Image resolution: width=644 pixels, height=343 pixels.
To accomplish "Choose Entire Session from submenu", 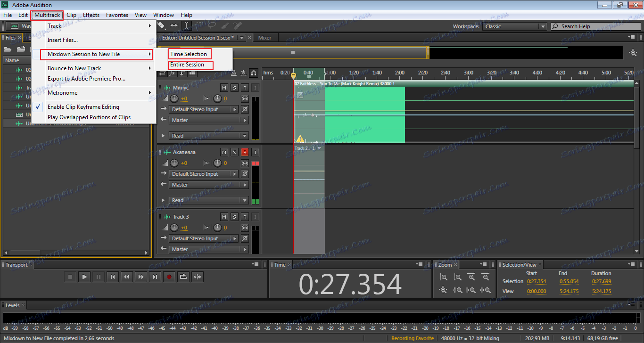I will 187,65.
